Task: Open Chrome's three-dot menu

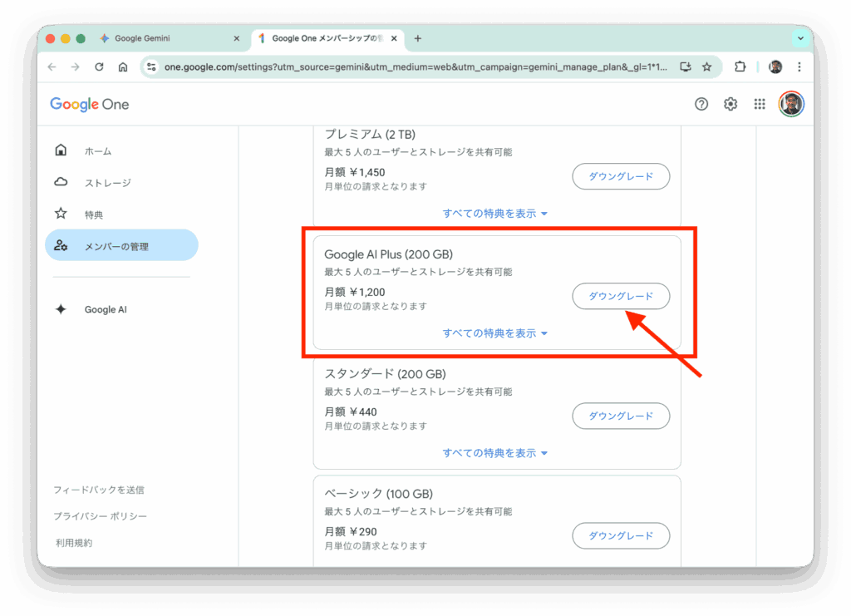Action: coord(799,67)
